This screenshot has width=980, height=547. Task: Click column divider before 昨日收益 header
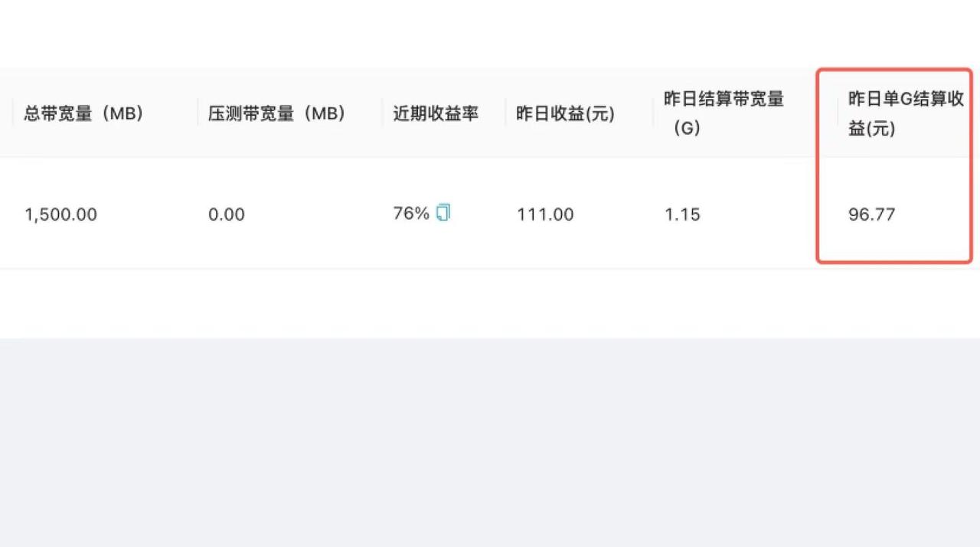506,113
